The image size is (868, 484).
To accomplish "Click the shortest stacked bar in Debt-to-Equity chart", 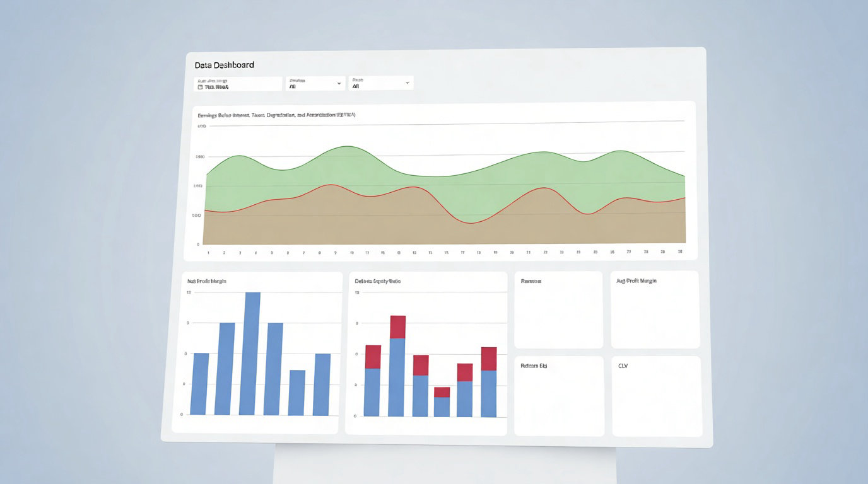I will 442,402.
